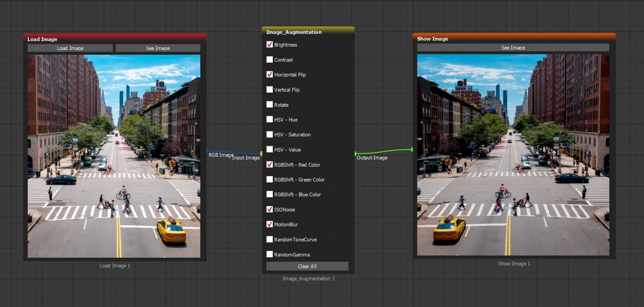Enable the Contrast checkbox

tap(269, 59)
